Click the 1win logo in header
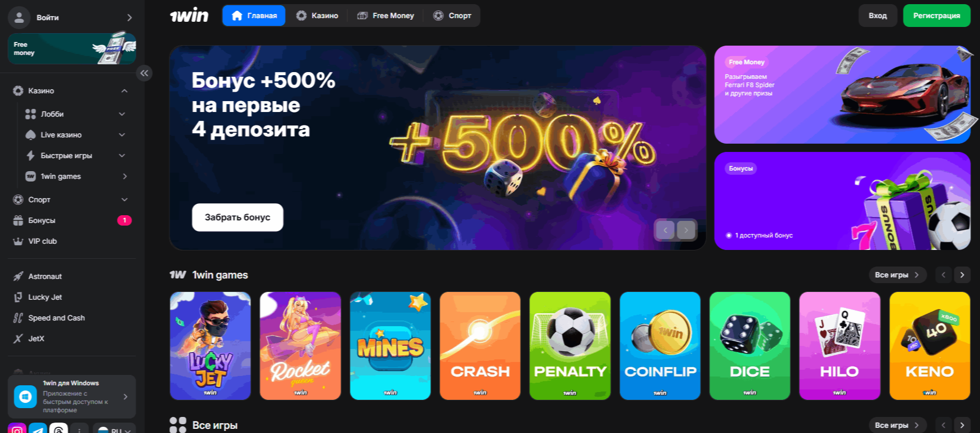This screenshot has width=980, height=433. [x=189, y=16]
